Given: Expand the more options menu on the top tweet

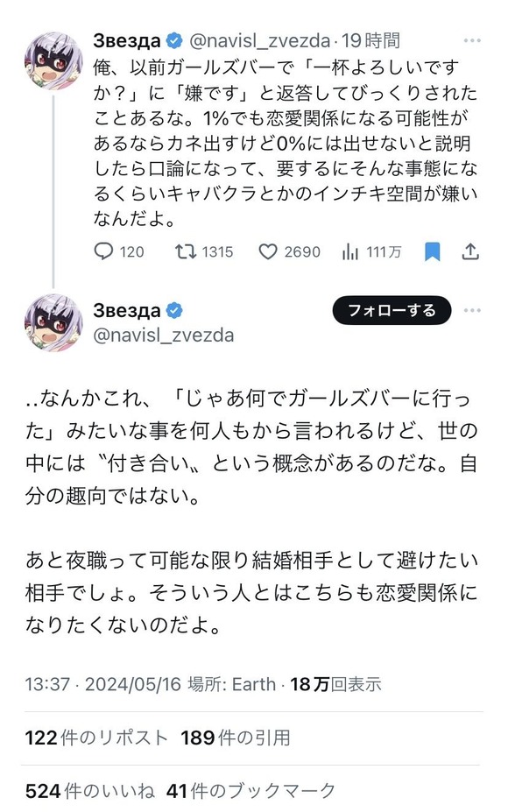Looking at the screenshot, I should point(474,39).
